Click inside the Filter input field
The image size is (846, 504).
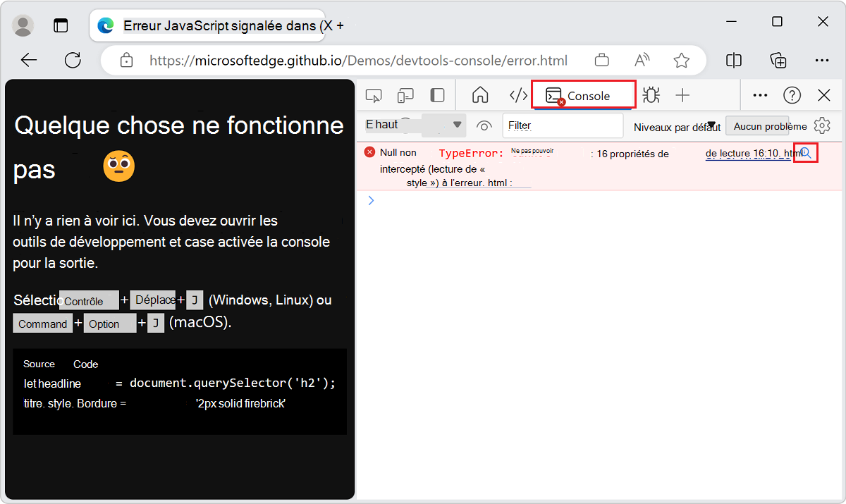pos(563,125)
